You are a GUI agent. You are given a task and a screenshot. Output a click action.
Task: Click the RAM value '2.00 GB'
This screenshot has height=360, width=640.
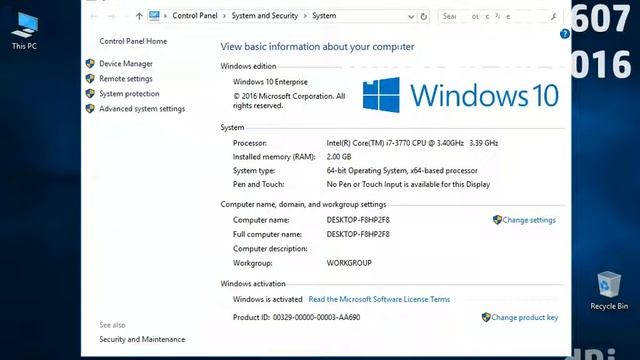(x=339, y=157)
